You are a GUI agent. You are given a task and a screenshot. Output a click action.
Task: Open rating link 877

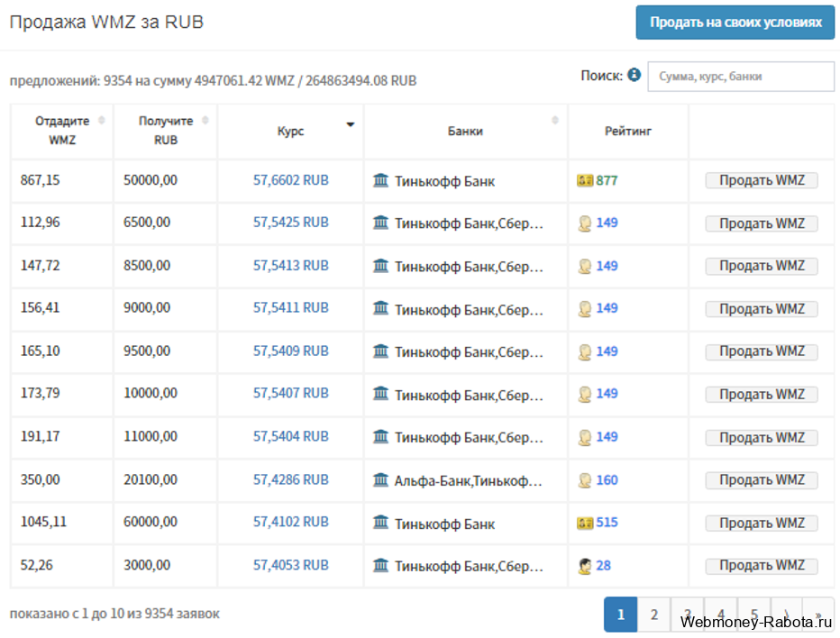click(x=607, y=180)
